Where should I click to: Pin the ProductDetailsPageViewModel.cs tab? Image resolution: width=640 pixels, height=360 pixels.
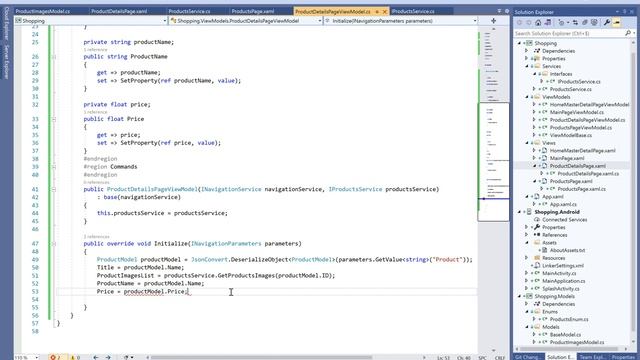[377, 11]
